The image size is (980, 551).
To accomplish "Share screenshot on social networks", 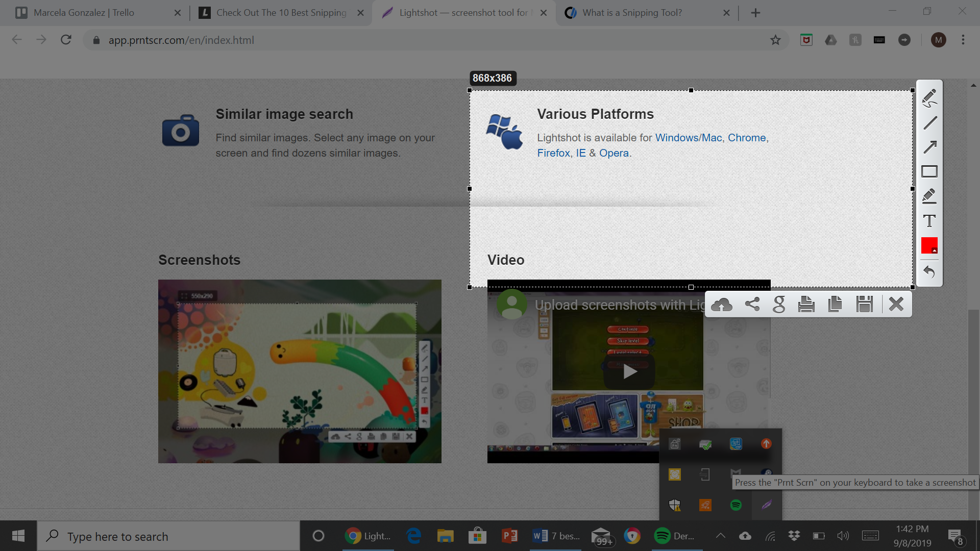I will (752, 305).
